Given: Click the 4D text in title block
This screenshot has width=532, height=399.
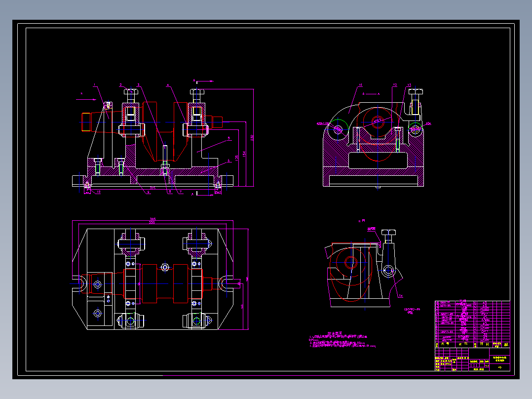Looking at the screenshot, I should click(x=500, y=367).
